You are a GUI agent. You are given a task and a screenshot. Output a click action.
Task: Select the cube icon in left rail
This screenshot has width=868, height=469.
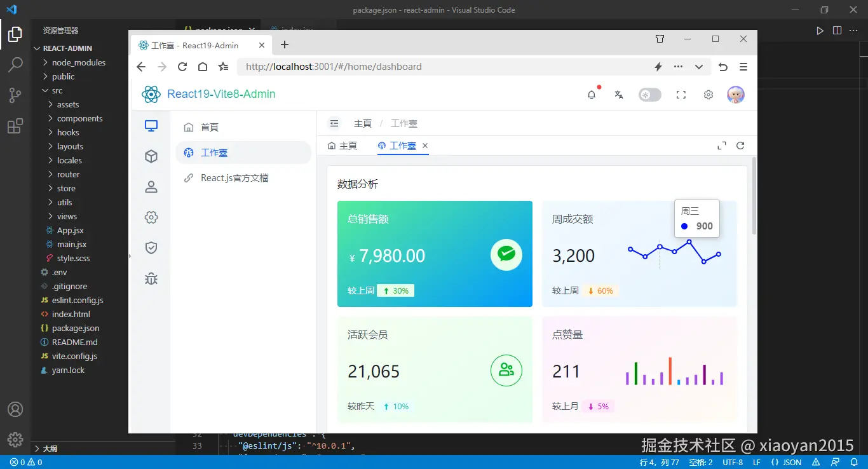coord(151,156)
